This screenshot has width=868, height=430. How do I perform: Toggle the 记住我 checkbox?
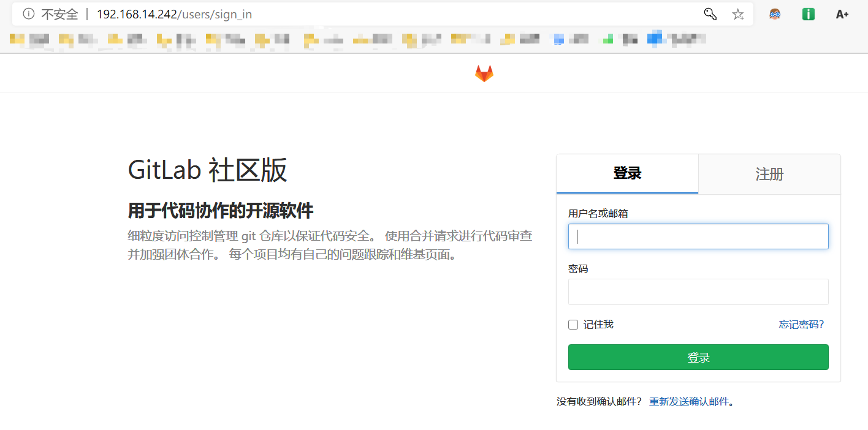coord(573,325)
